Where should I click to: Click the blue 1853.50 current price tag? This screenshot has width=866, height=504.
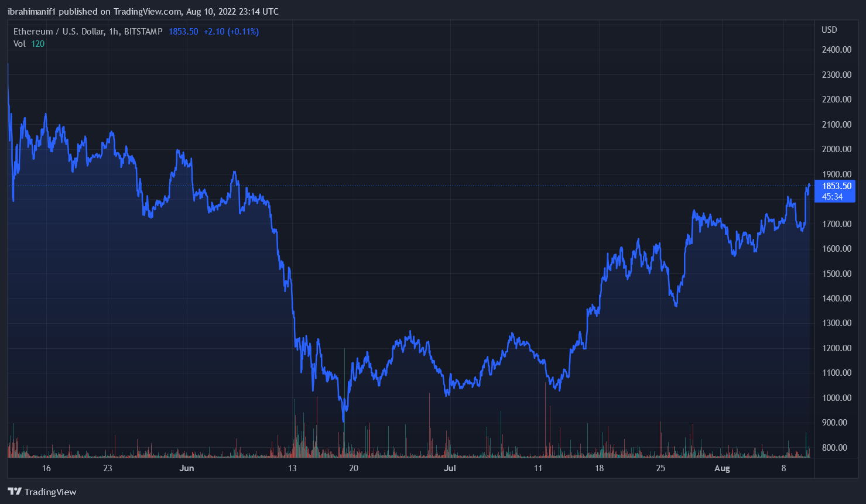pyautogui.click(x=836, y=186)
